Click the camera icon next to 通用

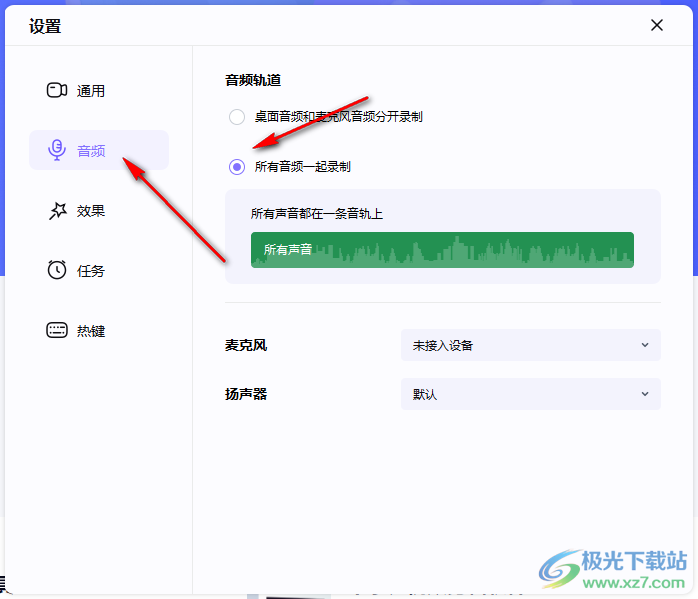(x=57, y=91)
